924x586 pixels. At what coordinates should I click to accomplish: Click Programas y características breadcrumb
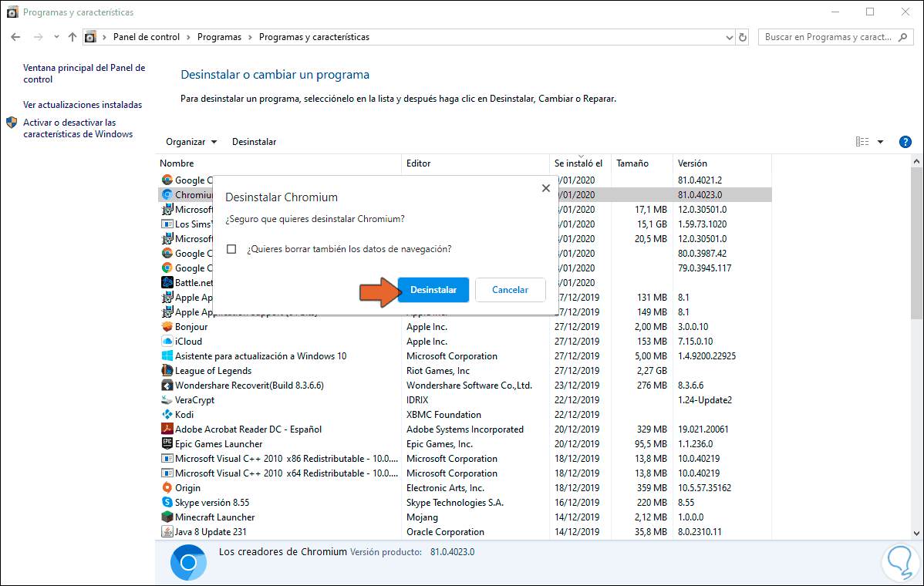pos(314,37)
